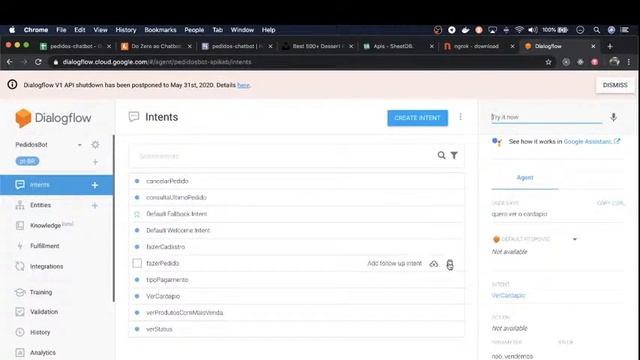640x360 pixels.
Task: Tick the fazerPedido checkbox
Action: tap(137, 263)
